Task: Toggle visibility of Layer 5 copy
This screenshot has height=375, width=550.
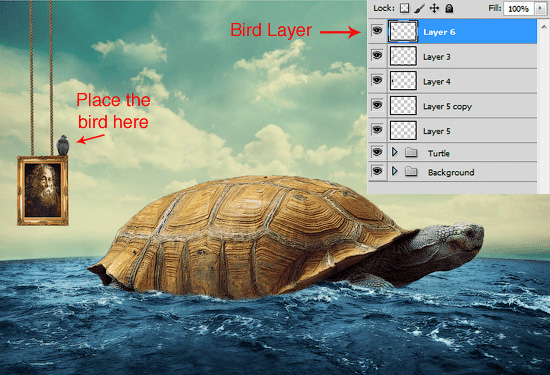Action: pos(377,105)
